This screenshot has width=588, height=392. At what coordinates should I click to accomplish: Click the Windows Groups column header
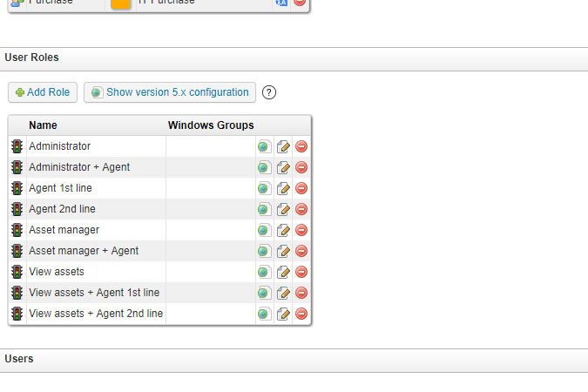(x=211, y=125)
